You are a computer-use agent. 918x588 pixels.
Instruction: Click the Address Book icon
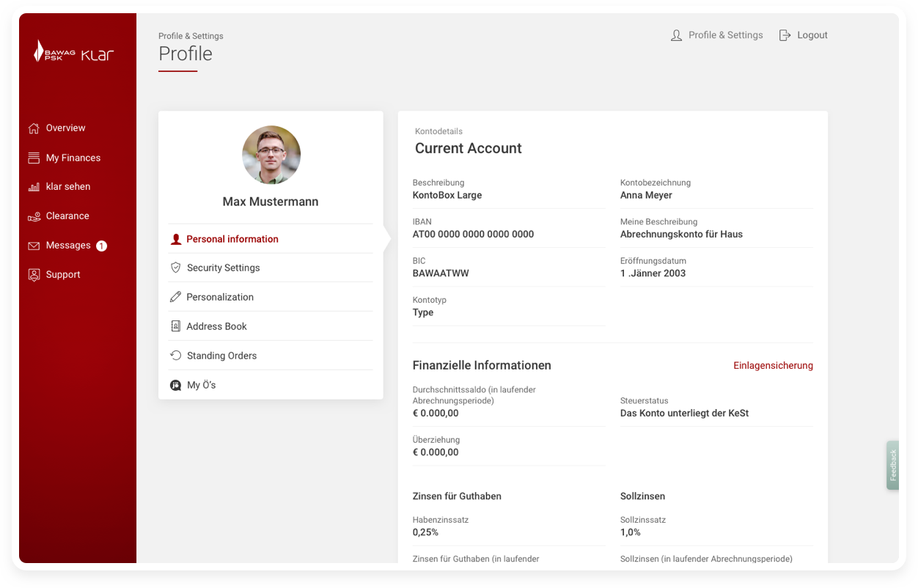pos(175,326)
